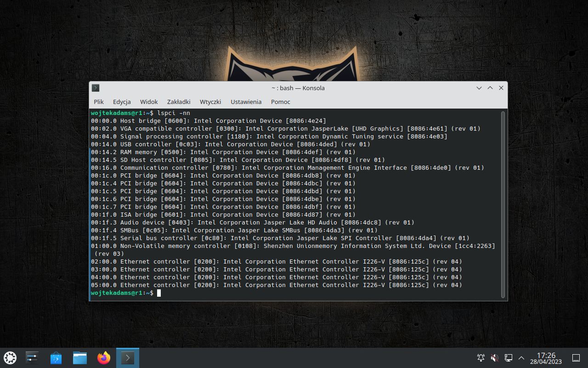Click the Serial bus controller line
Viewport: 588px width, 368px height.
click(280, 238)
